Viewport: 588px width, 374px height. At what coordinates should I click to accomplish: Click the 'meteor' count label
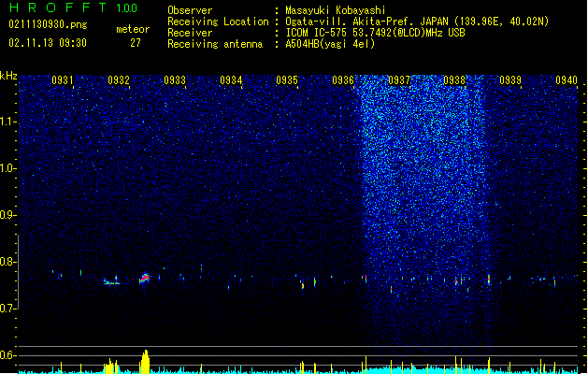point(133,29)
